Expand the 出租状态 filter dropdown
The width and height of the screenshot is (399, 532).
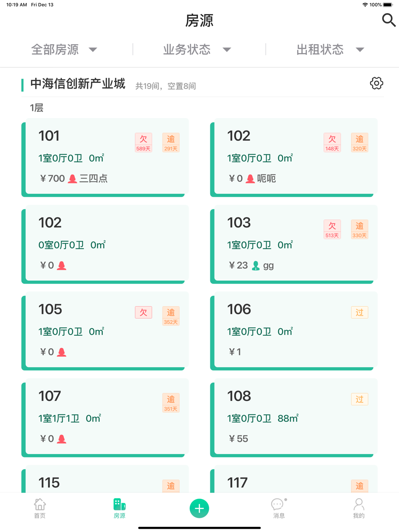(x=330, y=49)
